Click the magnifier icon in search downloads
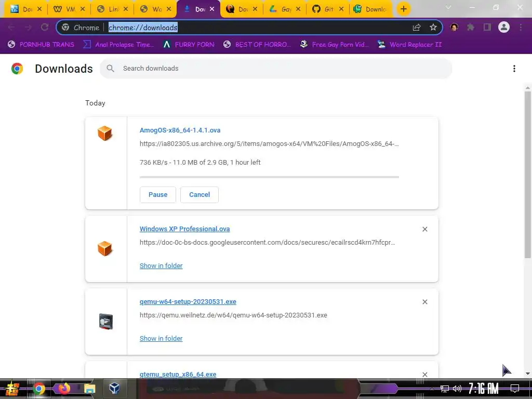Viewport: 532px width, 399px height. [x=110, y=69]
